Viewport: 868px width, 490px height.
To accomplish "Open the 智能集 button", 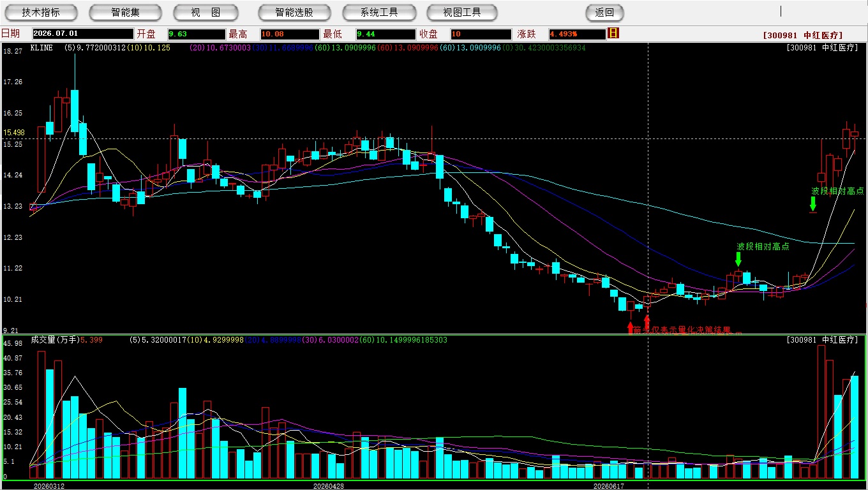I will (125, 13).
